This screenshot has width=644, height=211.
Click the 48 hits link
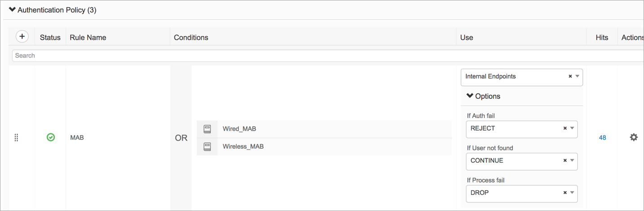coord(602,138)
